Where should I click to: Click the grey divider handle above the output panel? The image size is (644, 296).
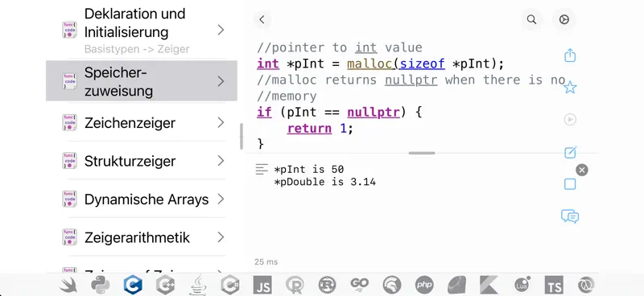422,153
